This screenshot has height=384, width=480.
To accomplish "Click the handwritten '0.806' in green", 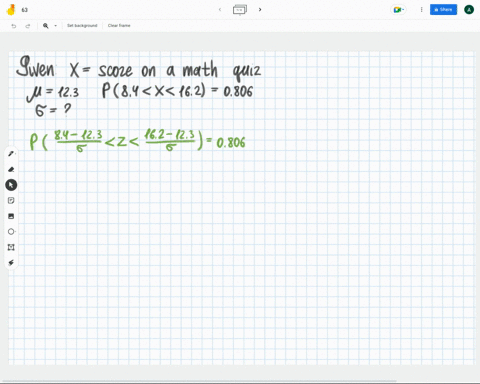I will [231, 143].
